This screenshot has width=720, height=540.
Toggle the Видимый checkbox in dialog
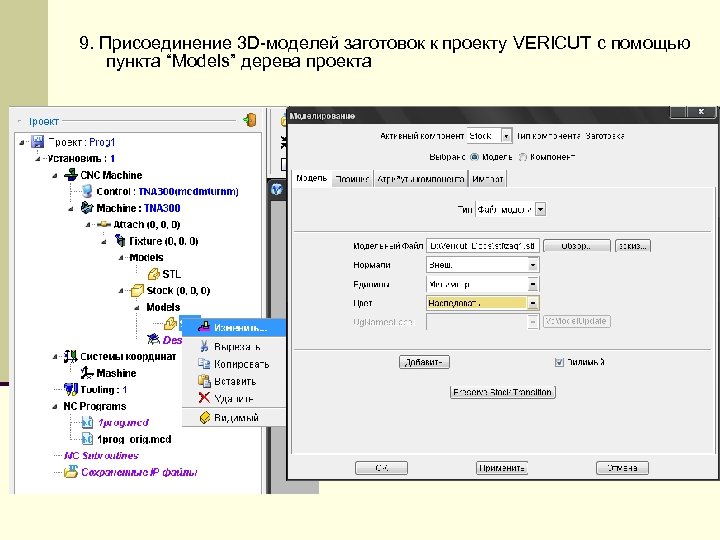pos(559,362)
